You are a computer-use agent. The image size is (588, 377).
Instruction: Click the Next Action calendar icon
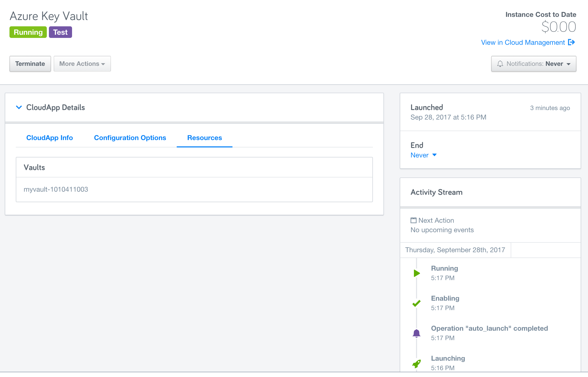pos(414,220)
